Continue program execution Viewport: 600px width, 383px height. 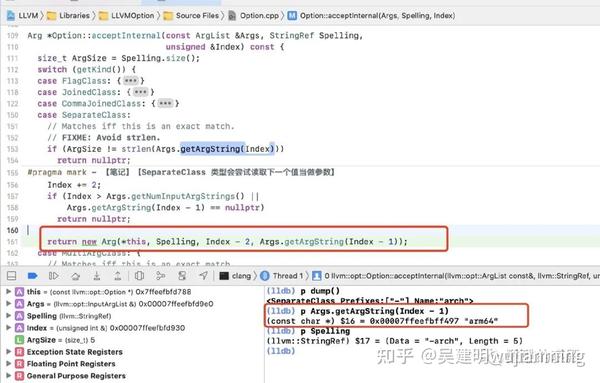point(54,275)
